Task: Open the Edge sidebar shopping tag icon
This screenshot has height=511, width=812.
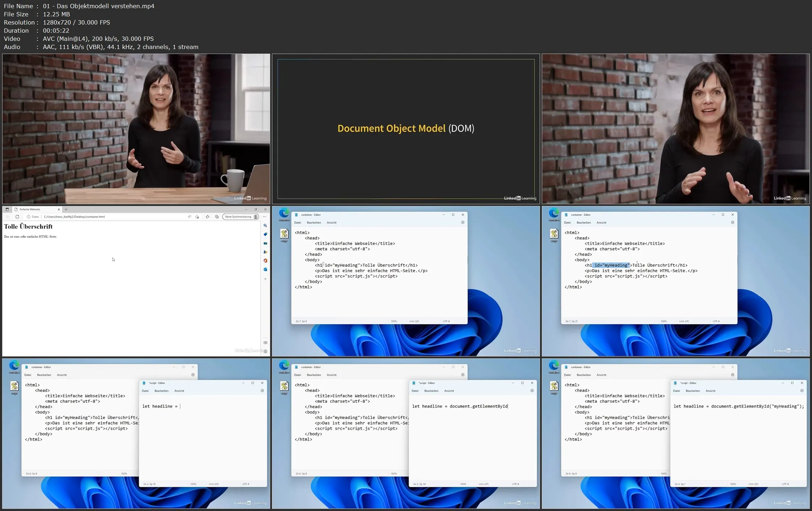Action: 265,234
